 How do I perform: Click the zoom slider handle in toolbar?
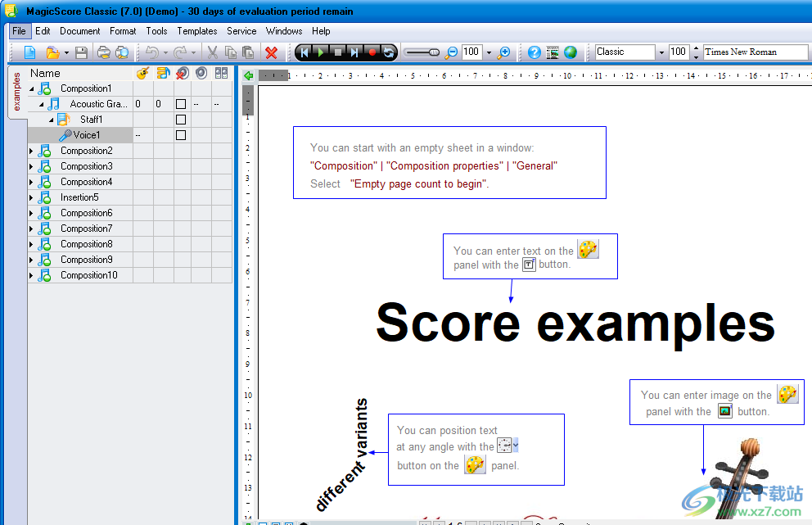tap(434, 52)
